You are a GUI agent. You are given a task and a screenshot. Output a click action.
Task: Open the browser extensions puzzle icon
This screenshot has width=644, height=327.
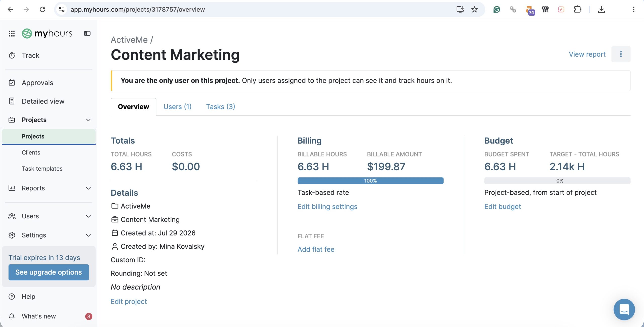[578, 10]
